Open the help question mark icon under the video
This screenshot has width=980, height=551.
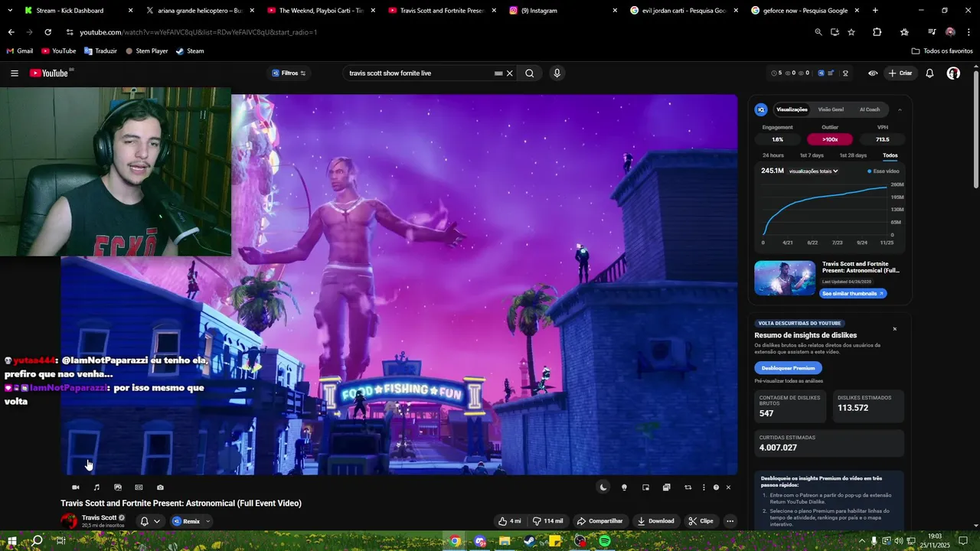716,487
